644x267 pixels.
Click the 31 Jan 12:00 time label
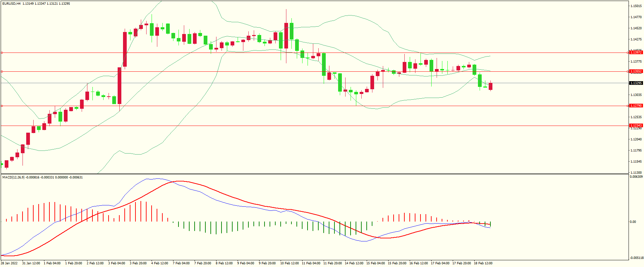31,263
